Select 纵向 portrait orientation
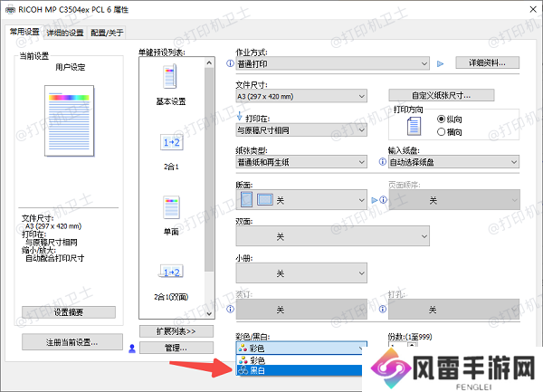 tap(450, 120)
